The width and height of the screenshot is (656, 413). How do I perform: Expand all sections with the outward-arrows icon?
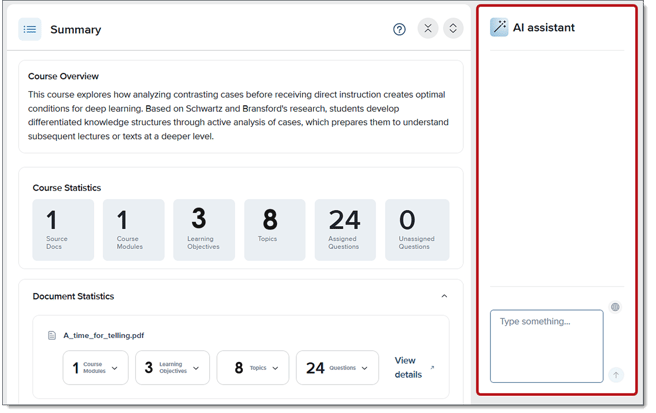pos(453,29)
